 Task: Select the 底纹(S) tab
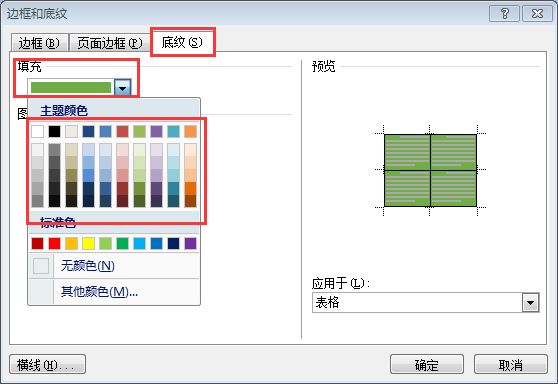coord(182,42)
